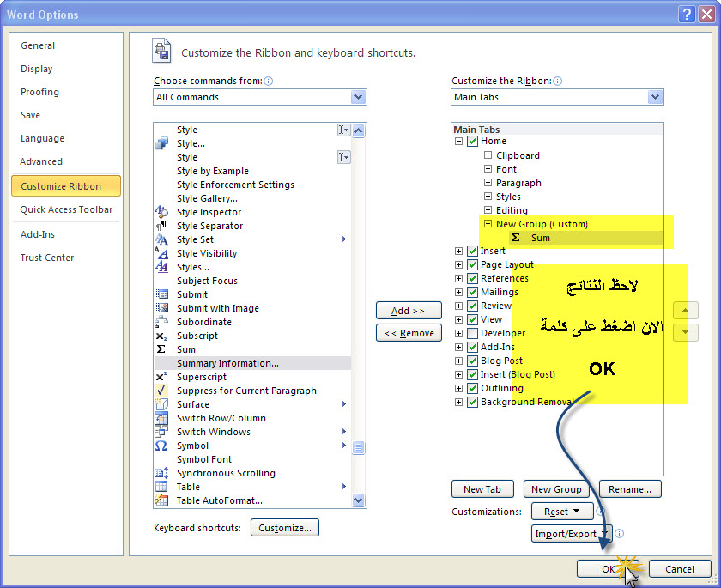Viewport: 721px width, 588px height.
Task: Open the Customize the Ribbon dropdown
Action: click(655, 97)
